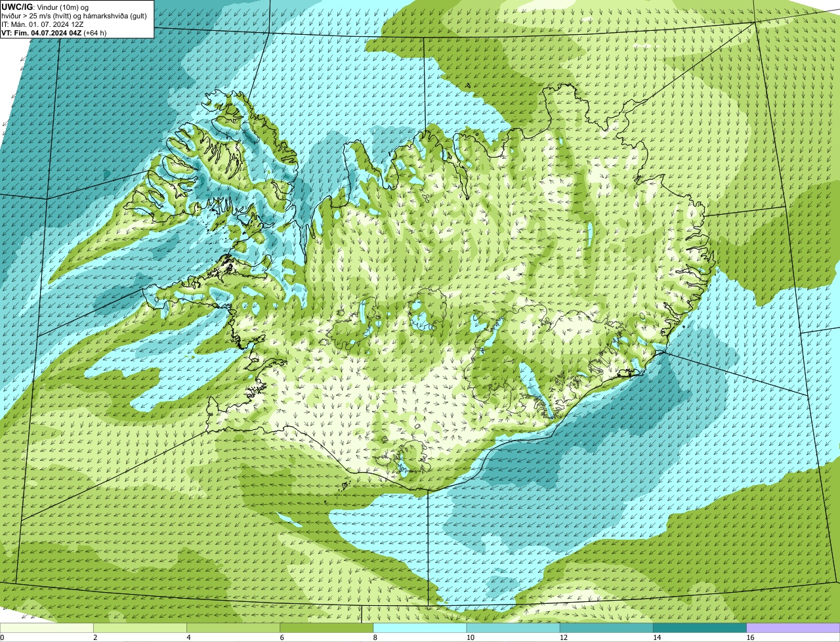
Task: Click the "IT: Mán. 01. 07. 2024 12Z" line
Action: pyautogui.click(x=43, y=24)
